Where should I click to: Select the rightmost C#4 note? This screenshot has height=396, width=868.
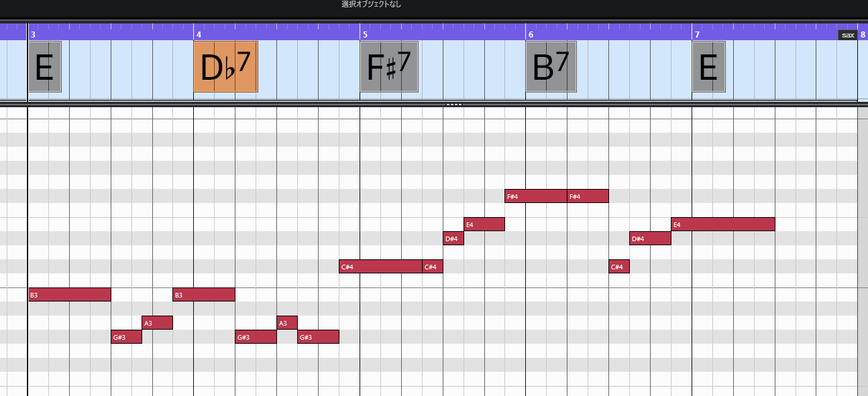pos(618,267)
